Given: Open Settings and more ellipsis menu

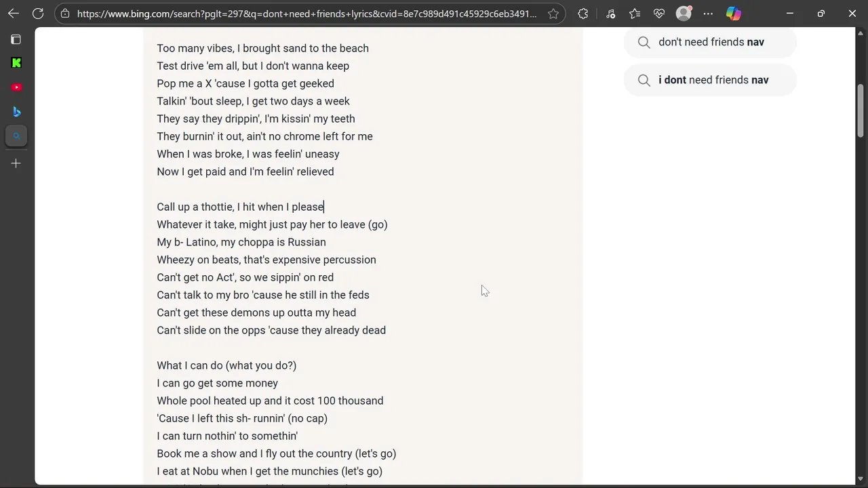Looking at the screenshot, I should [x=708, y=14].
